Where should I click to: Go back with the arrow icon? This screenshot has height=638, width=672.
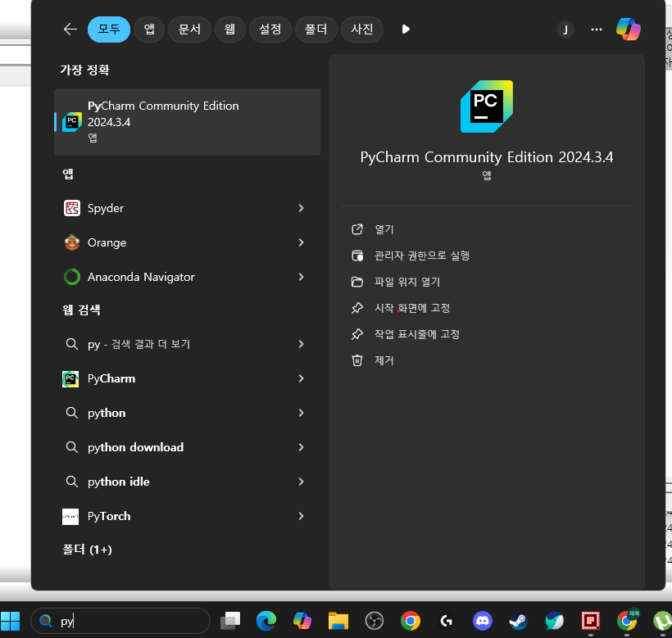click(x=70, y=29)
